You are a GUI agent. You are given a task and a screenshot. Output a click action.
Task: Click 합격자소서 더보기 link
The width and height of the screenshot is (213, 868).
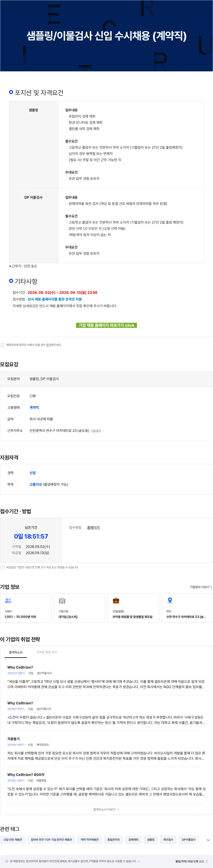[x=106, y=809]
